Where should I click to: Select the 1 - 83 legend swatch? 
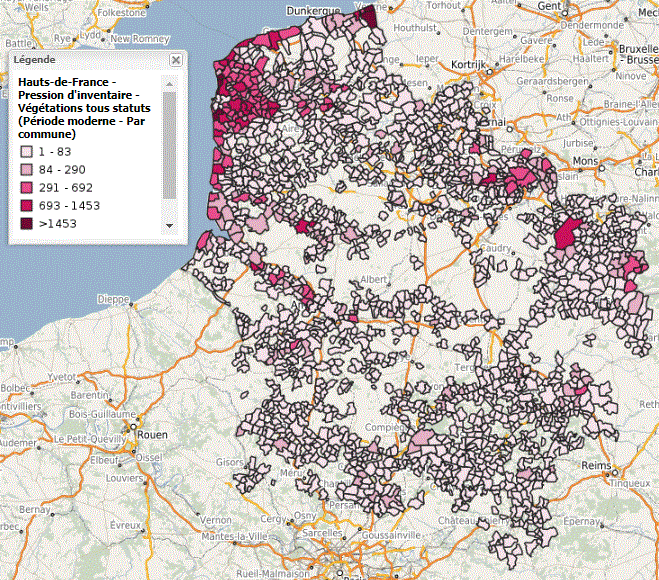[x=26, y=150]
